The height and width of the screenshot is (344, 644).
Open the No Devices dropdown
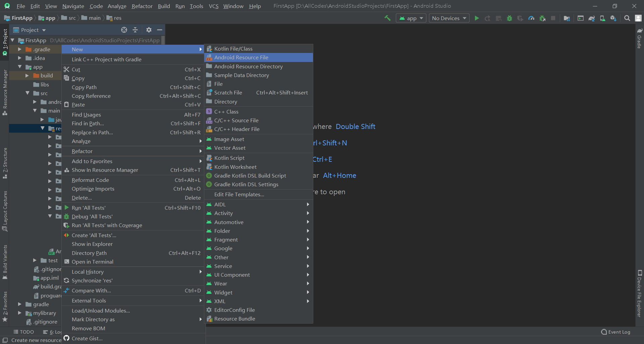point(449,18)
